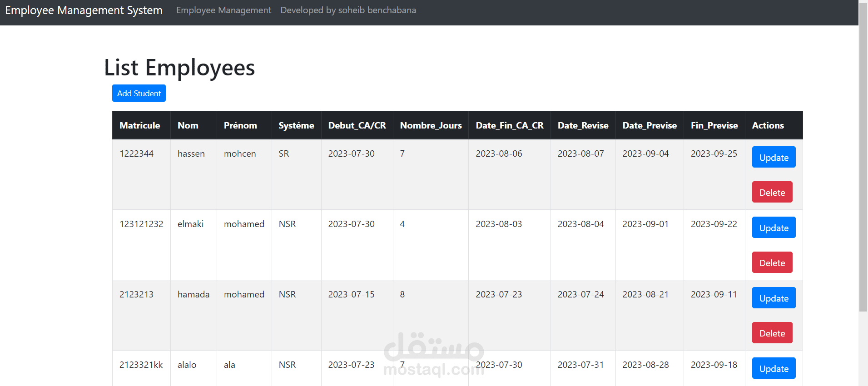Update employee hamada mohamed
Image resolution: width=868 pixels, height=386 pixels.
(774, 298)
